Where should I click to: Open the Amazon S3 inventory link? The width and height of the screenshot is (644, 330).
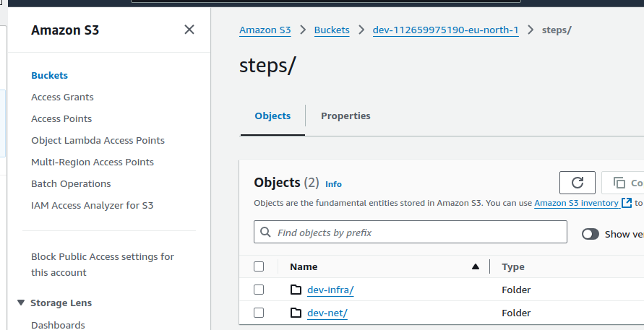coord(576,203)
